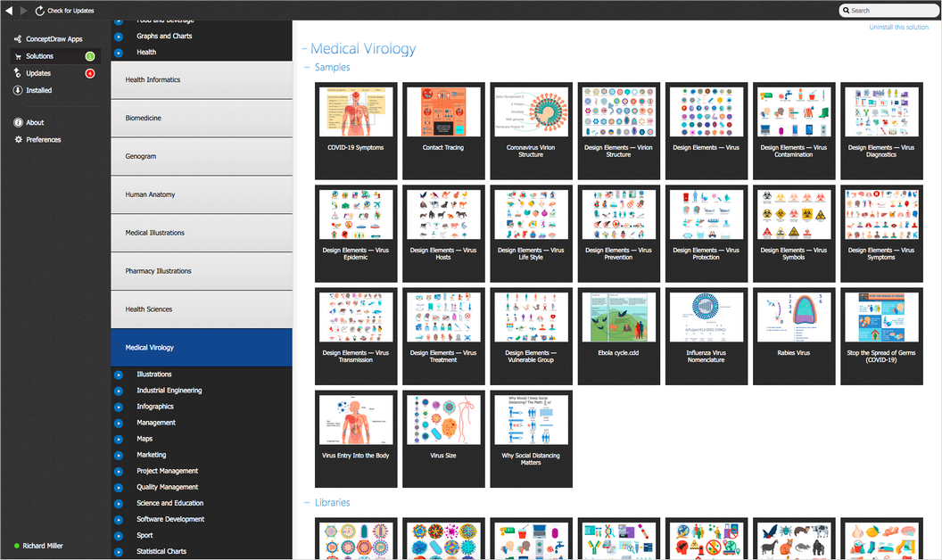Expand the Maps category arrow

pos(119,440)
